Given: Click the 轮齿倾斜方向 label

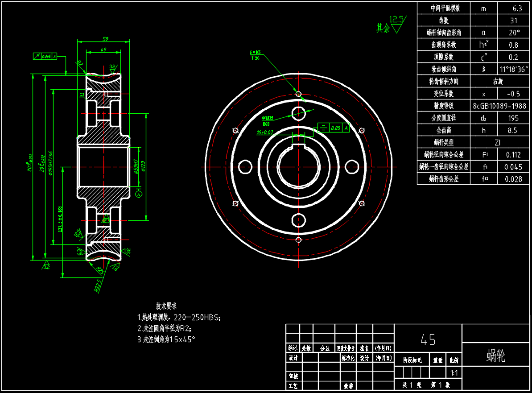Looking at the screenshot, I should pos(444,82).
